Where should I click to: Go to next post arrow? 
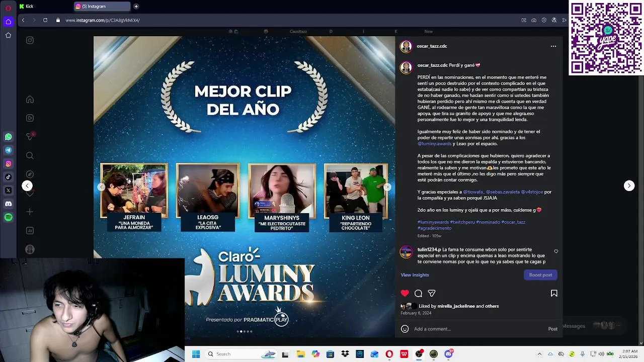coord(629,186)
